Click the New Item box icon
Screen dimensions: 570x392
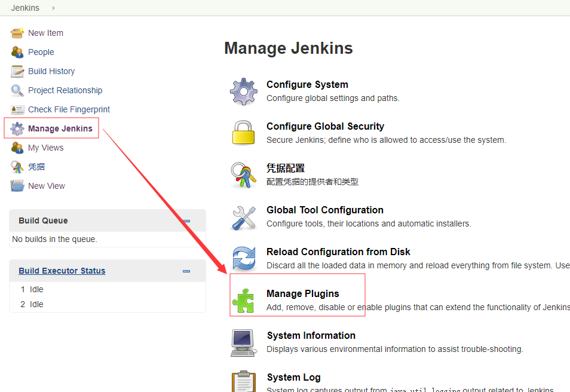pyautogui.click(x=17, y=33)
